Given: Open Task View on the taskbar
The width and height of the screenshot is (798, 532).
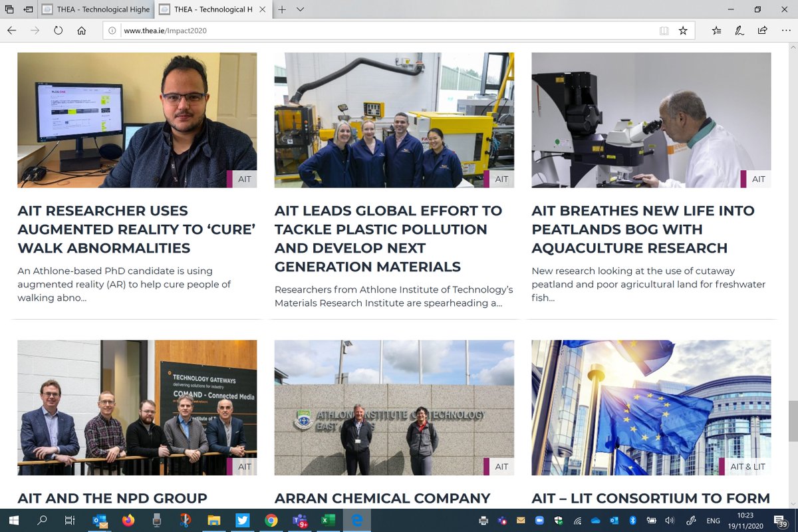Looking at the screenshot, I should click(69, 520).
